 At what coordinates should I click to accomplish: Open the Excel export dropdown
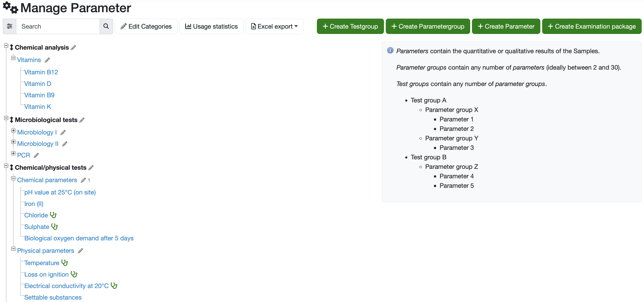coord(274,26)
